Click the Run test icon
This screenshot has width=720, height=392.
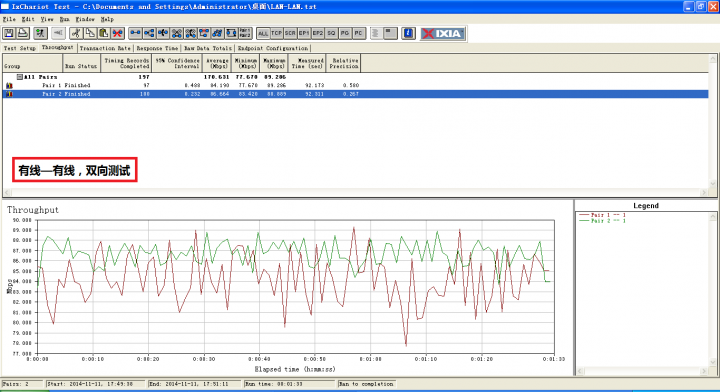(41, 33)
